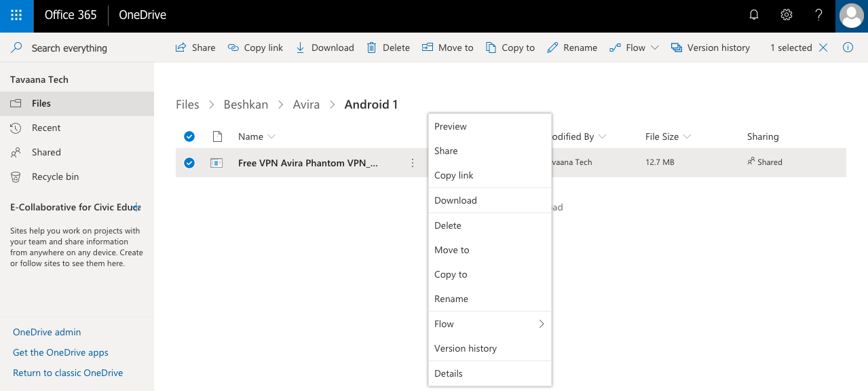Click the Shared status of the file
The height and width of the screenshot is (391, 868).
(765, 162)
